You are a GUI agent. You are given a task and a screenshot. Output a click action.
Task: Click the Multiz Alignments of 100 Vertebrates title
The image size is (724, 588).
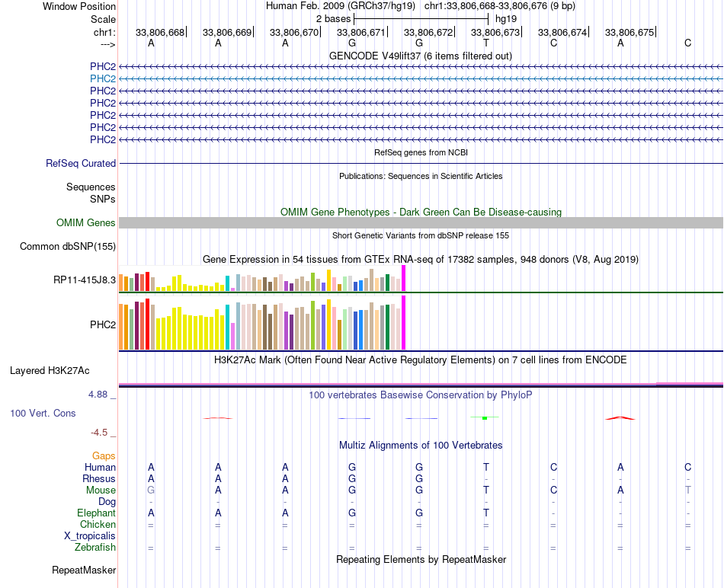(421, 446)
